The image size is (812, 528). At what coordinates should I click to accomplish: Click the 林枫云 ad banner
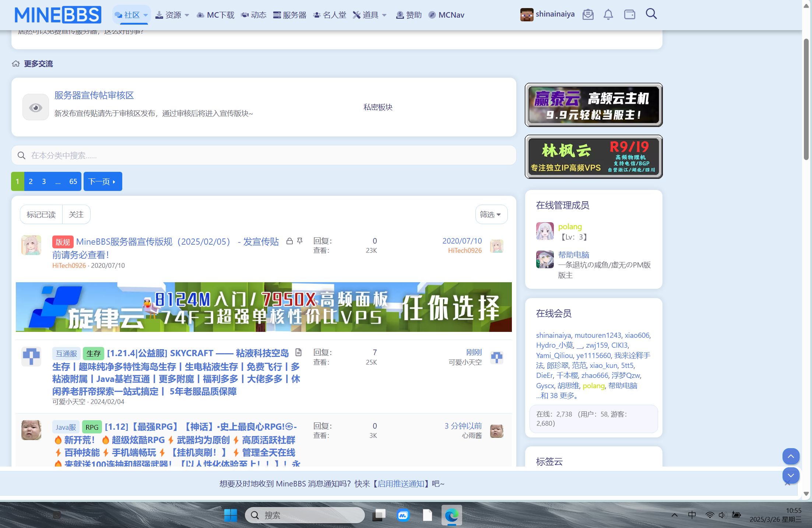(594, 157)
